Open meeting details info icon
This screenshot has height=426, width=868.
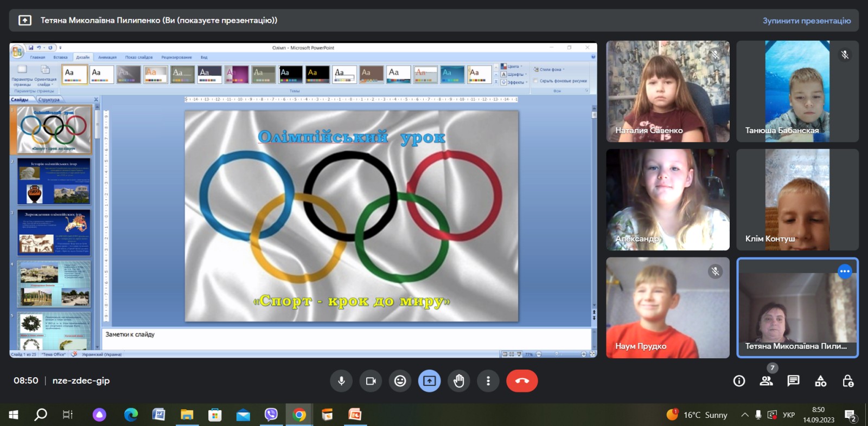click(x=739, y=381)
